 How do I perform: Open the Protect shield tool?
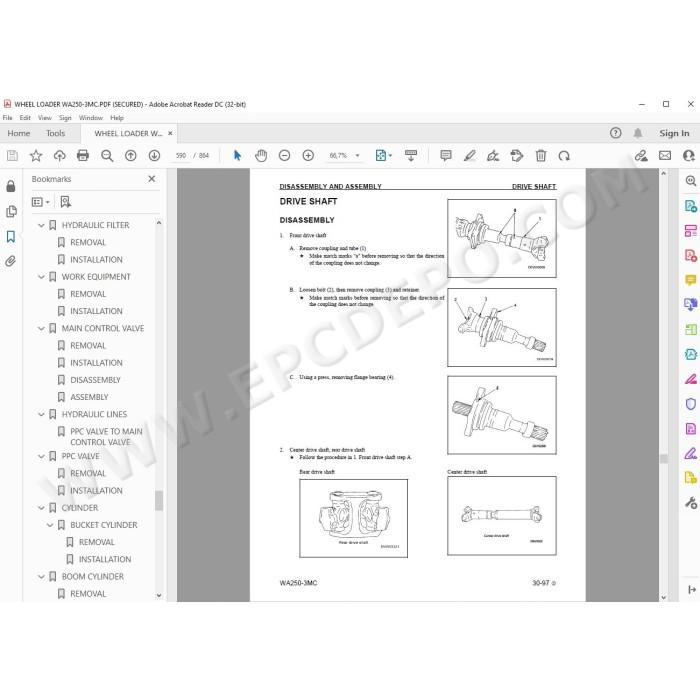pos(691,404)
